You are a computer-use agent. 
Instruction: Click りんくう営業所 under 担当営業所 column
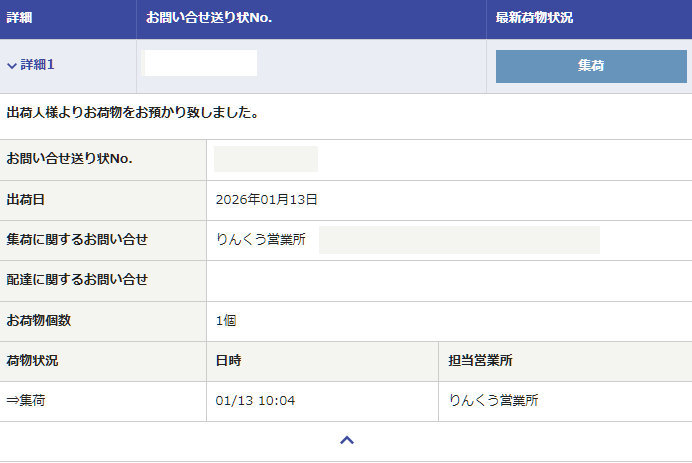[493, 401]
